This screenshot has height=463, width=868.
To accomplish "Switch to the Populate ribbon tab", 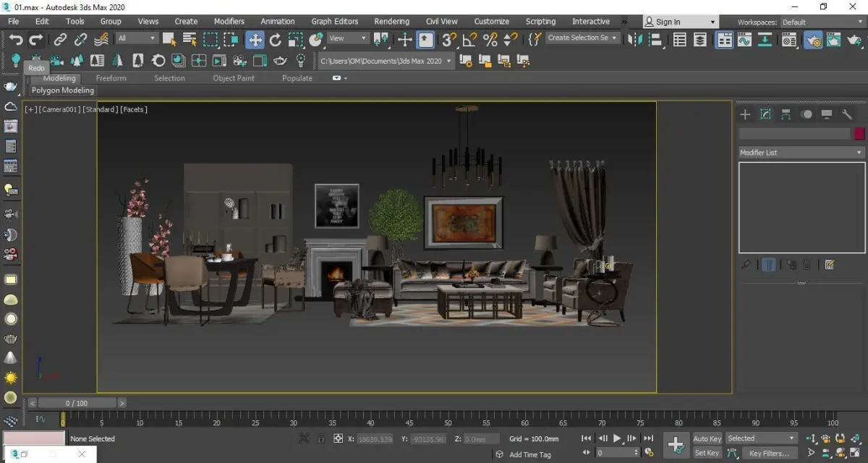I will click(297, 78).
